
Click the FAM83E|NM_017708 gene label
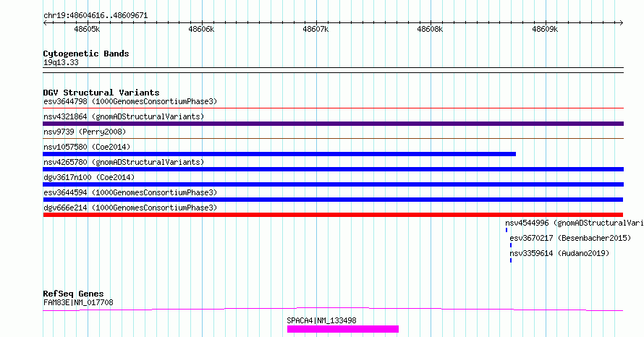(78, 302)
